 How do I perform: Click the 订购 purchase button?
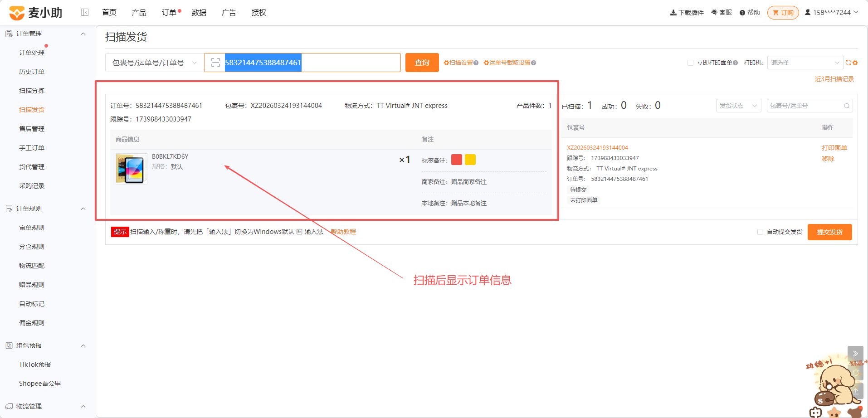coord(783,13)
